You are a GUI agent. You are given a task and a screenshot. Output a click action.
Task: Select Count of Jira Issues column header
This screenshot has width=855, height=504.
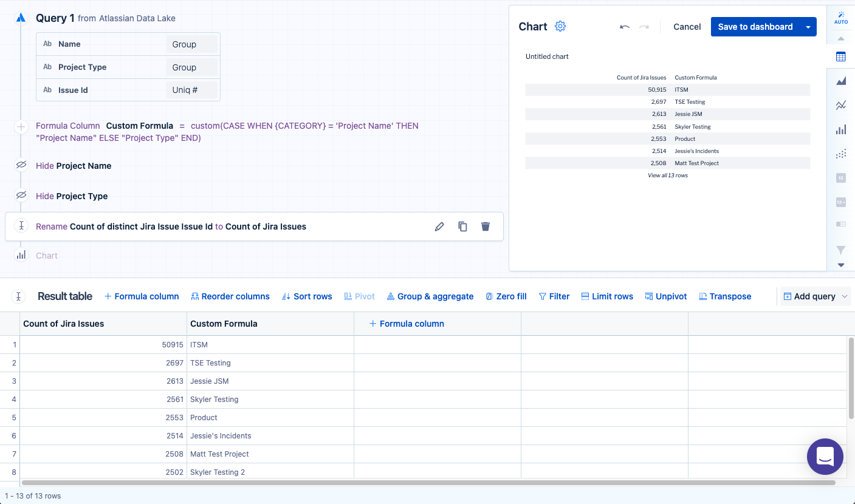click(103, 324)
